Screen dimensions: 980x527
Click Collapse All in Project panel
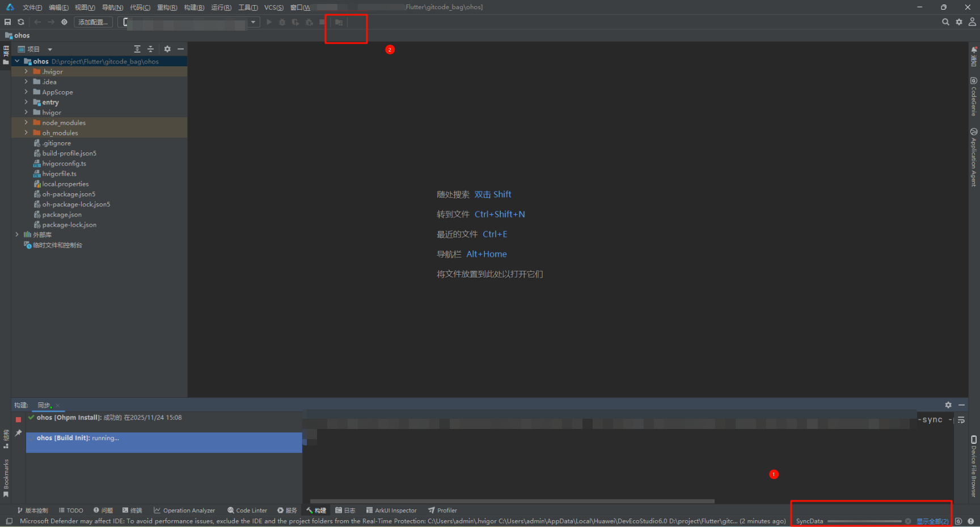150,49
